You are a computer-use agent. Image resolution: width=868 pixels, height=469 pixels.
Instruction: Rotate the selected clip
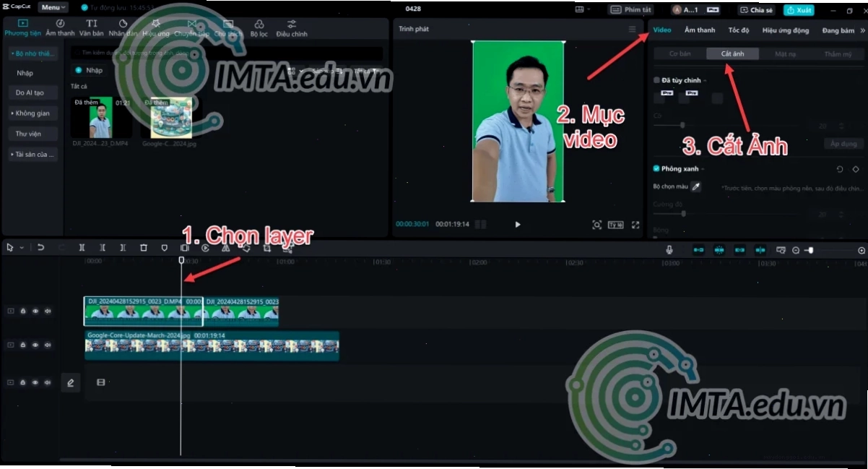(x=246, y=248)
